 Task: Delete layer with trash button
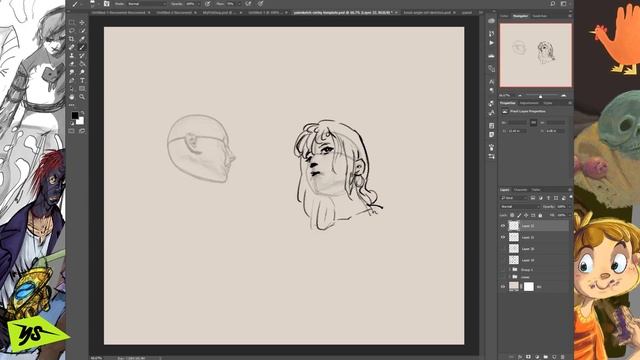coord(563,357)
